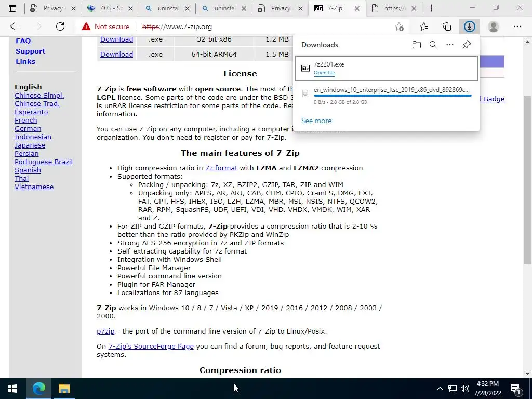Click See more in Downloads panel
Viewport: 532px width, 399px height.
(x=316, y=121)
